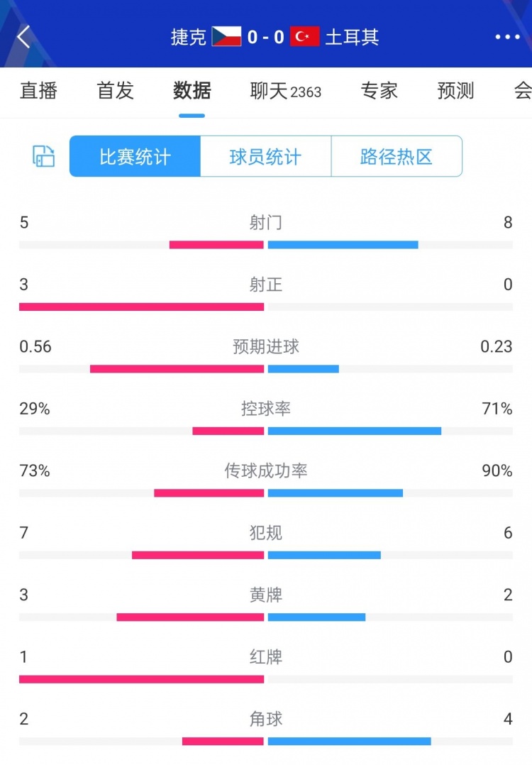Switch to the 直播 tab

pos(38,91)
